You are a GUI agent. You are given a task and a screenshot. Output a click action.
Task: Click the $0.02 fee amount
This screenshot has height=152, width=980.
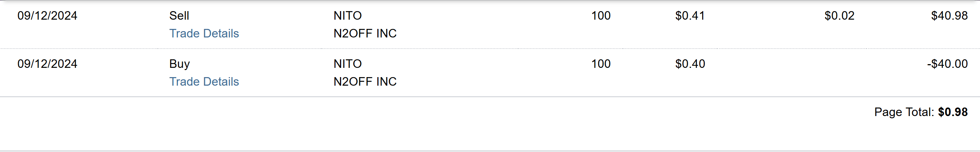pos(839,16)
